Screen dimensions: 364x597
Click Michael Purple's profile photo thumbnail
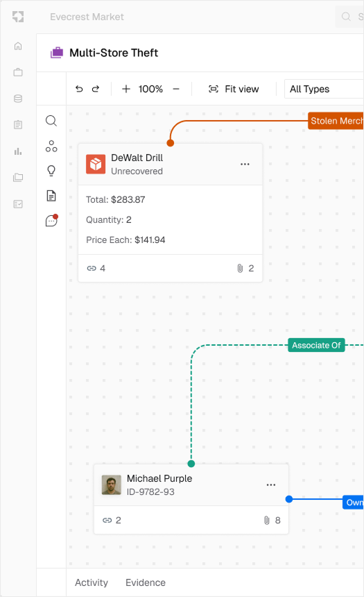112,485
